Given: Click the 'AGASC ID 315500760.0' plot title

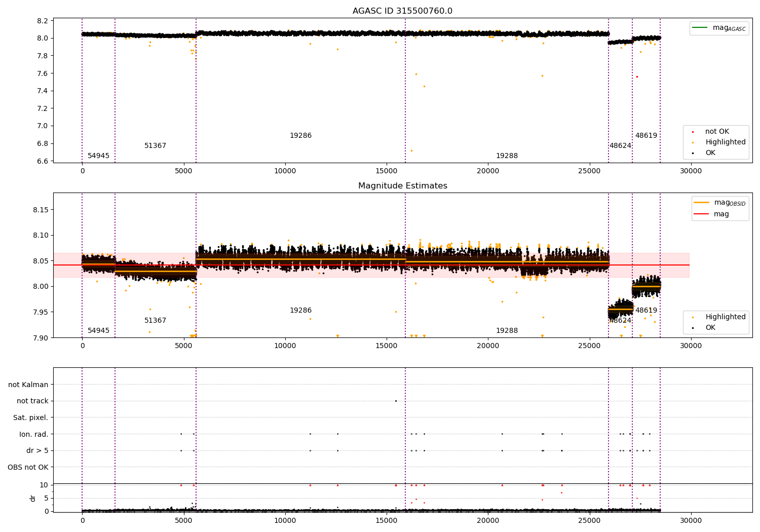Looking at the screenshot, I should click(402, 11).
